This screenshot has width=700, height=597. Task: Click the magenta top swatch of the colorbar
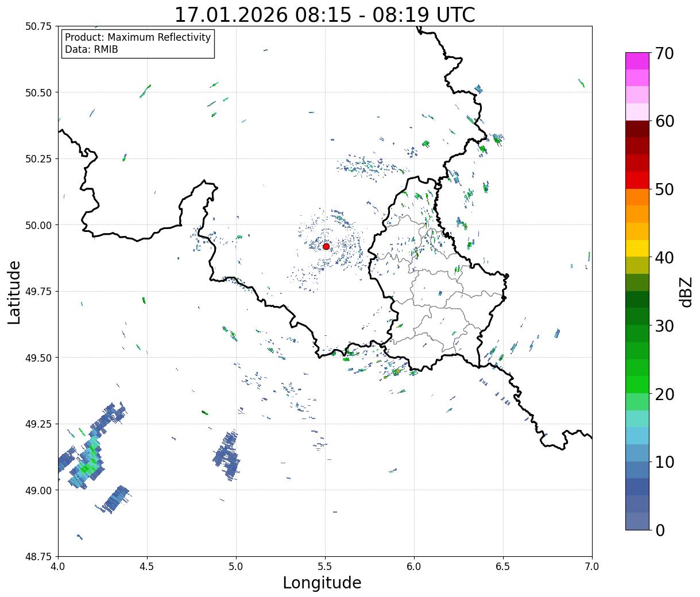pyautogui.click(x=637, y=61)
